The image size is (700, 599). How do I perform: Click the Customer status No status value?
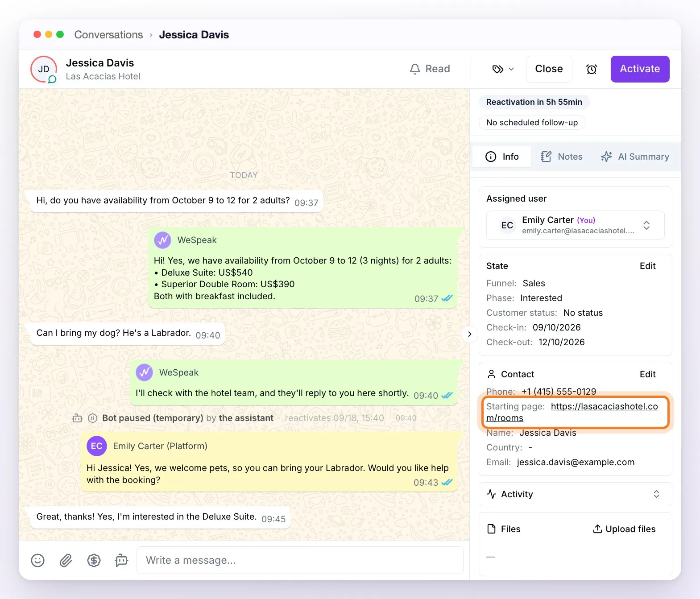pos(583,313)
